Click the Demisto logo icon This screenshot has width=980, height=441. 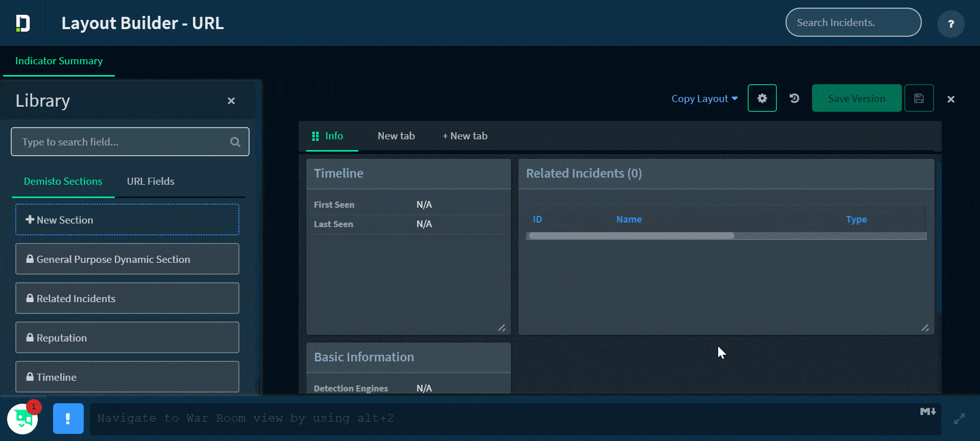click(x=22, y=23)
